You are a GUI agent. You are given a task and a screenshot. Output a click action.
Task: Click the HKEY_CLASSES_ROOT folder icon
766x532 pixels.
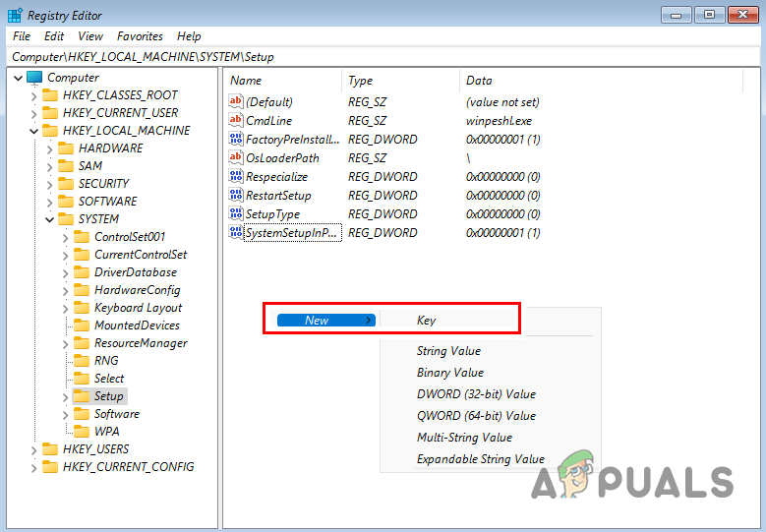tap(50, 94)
